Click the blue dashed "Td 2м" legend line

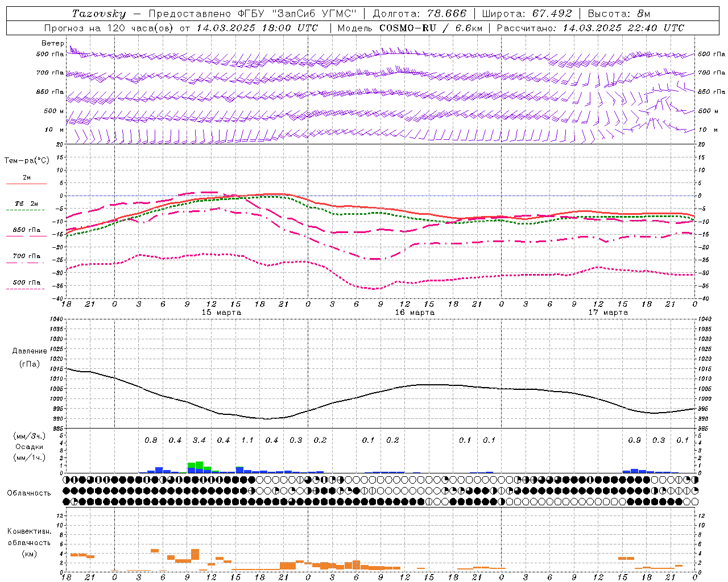(25, 210)
